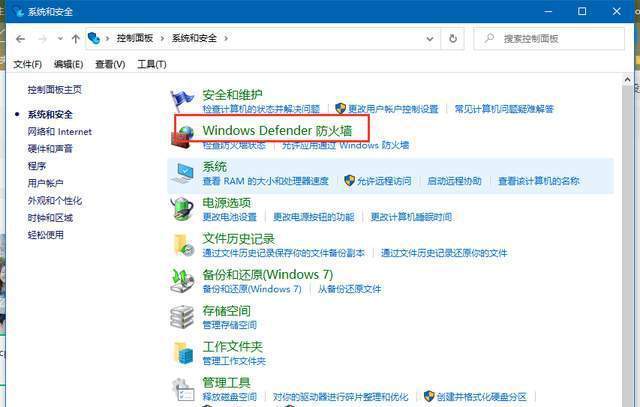Click shield icon beside 更改用户帐户控制设置
This screenshot has width=640, height=407.
click(340, 109)
